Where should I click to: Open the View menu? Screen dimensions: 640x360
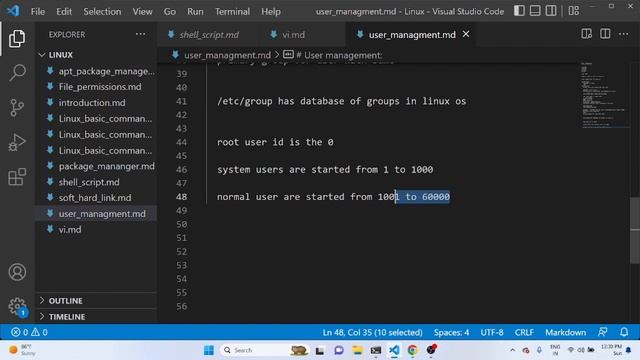[142, 11]
